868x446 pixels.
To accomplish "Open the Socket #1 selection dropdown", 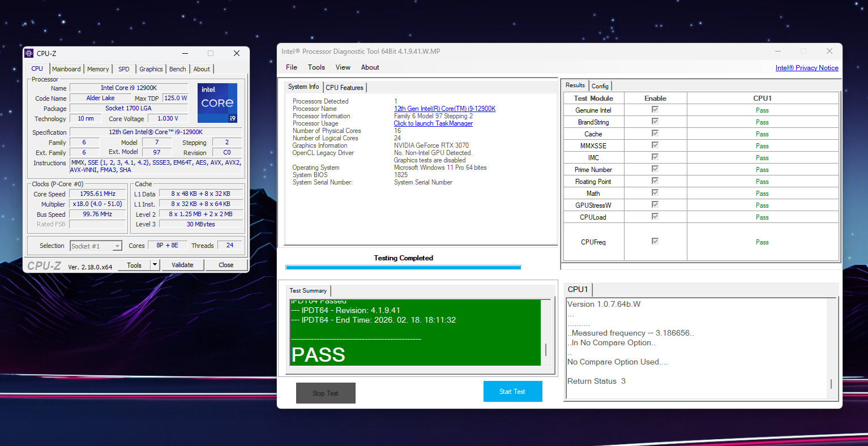I will tap(96, 246).
